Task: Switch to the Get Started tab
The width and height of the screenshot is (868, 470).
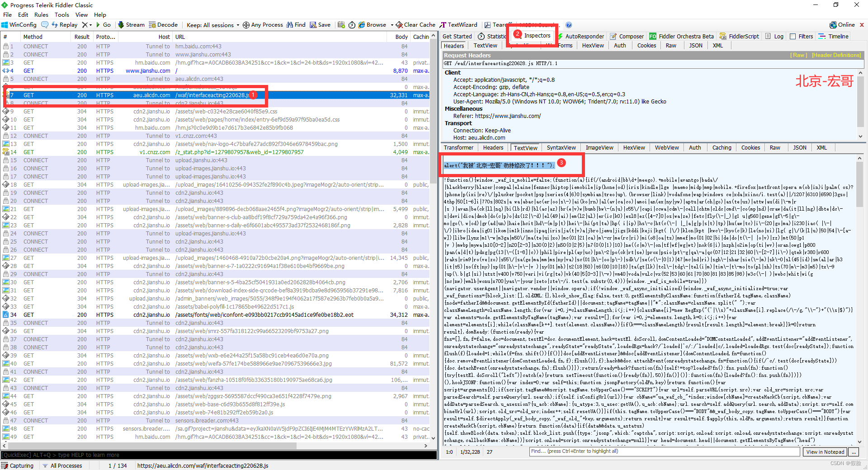Action: coord(457,37)
